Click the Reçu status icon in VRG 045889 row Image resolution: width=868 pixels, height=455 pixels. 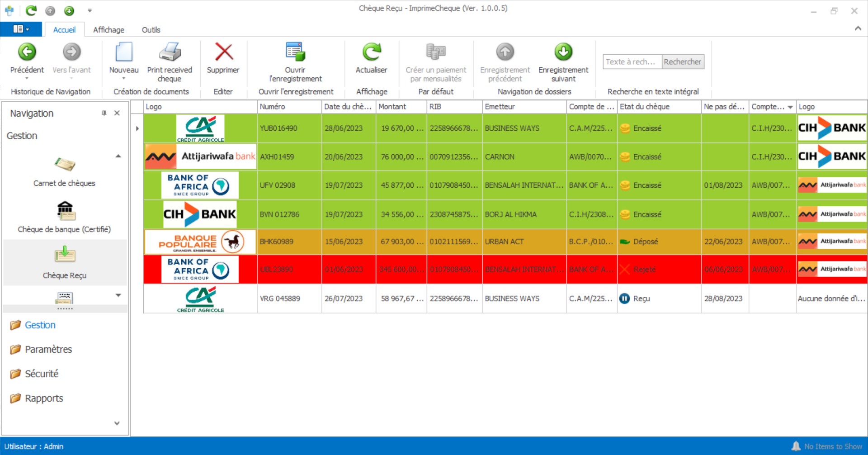(625, 299)
